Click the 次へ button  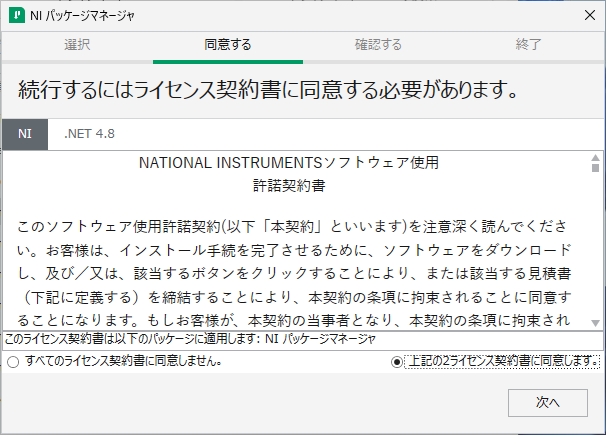click(548, 403)
